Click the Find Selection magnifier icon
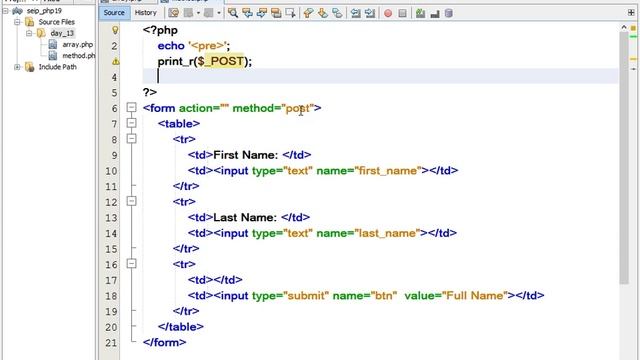 (x=233, y=13)
